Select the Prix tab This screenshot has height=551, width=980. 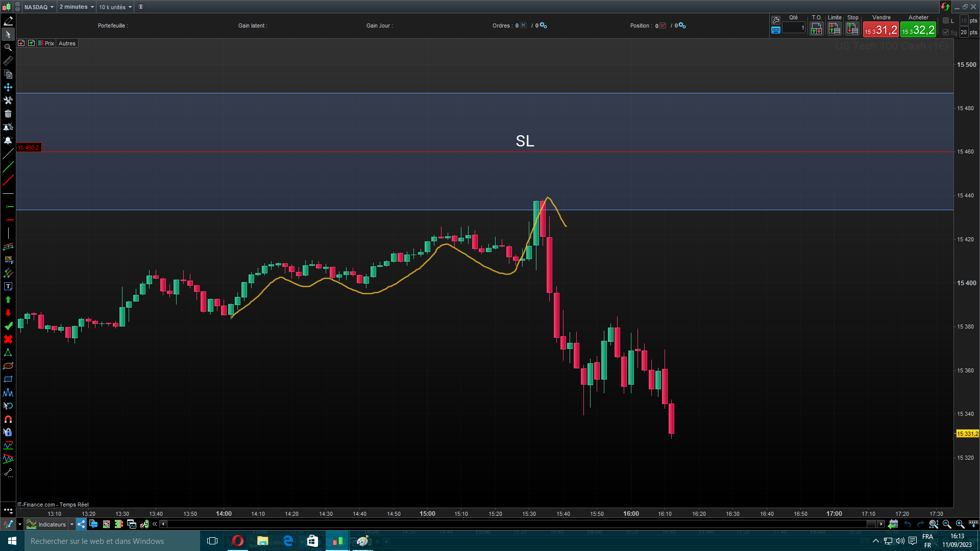click(49, 43)
